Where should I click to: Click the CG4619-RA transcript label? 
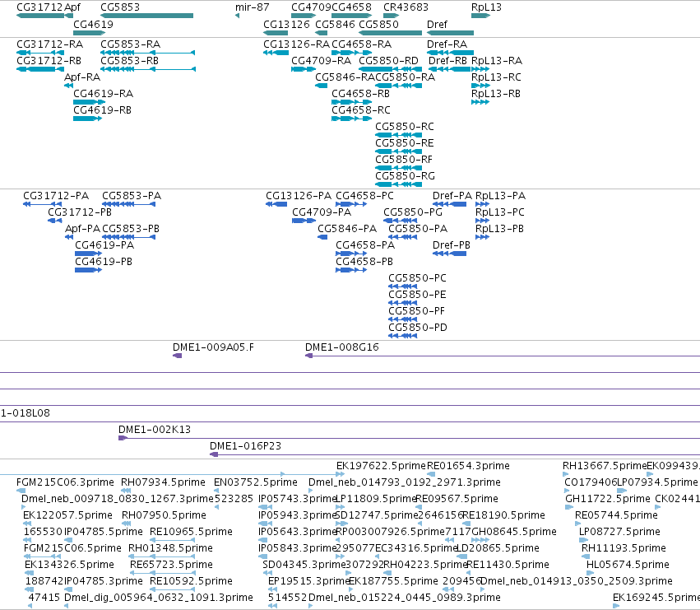[103, 93]
